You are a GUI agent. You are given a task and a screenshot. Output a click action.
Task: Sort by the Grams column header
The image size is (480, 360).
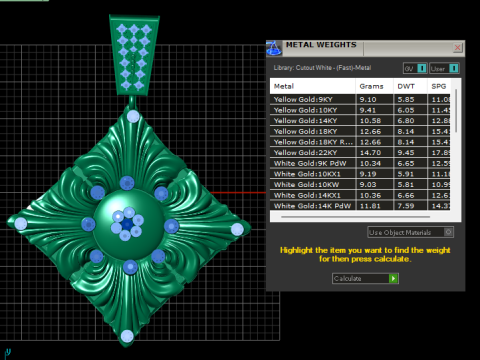tap(374, 86)
